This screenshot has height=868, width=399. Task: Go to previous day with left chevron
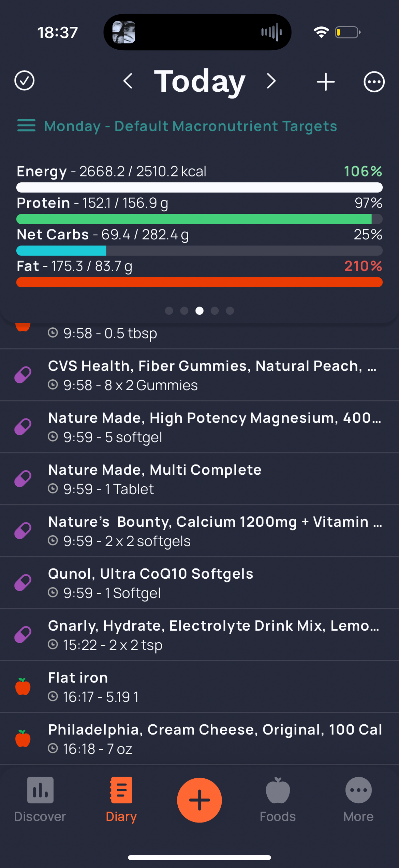tap(128, 81)
